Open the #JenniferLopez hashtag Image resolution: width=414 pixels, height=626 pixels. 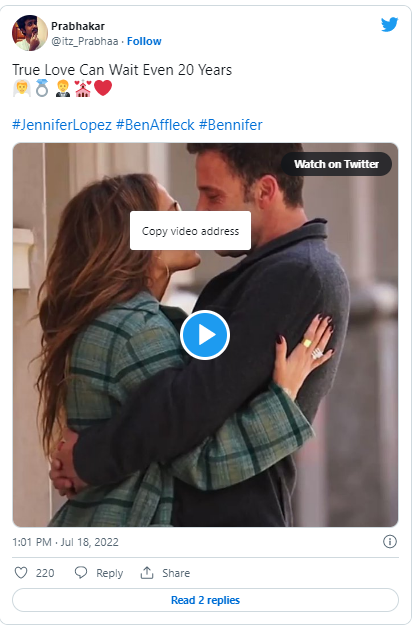tap(62, 125)
